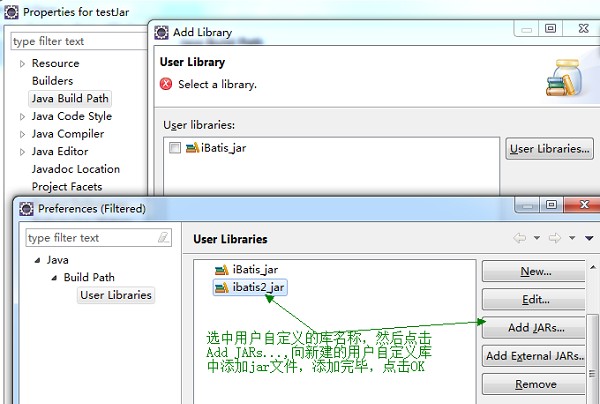Click iBatis_jar library icon in Add Library
600x404 pixels.
coord(192,148)
